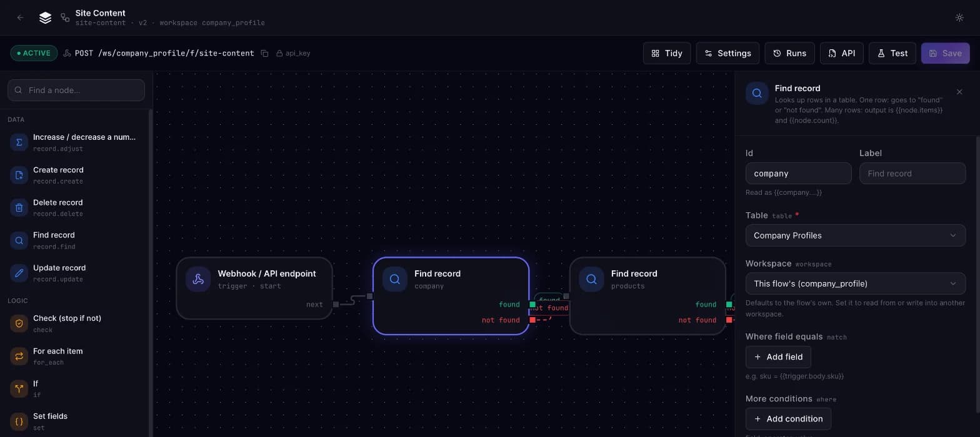Close the Find record properties panel

point(959,92)
